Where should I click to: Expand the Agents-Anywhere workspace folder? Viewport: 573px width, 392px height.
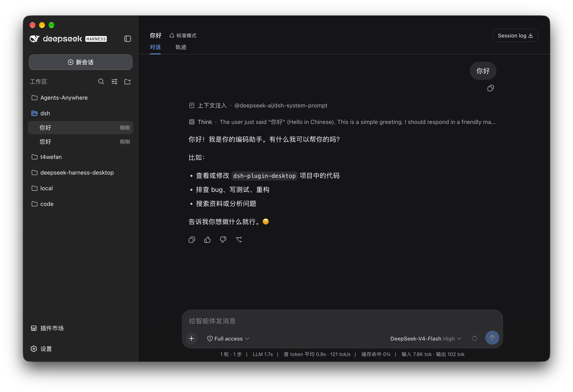[81, 98]
